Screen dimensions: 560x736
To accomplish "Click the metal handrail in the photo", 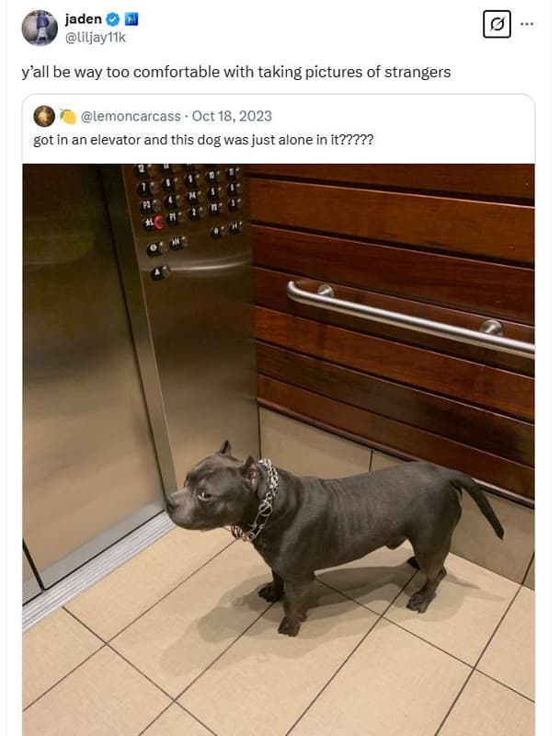I will tap(410, 317).
